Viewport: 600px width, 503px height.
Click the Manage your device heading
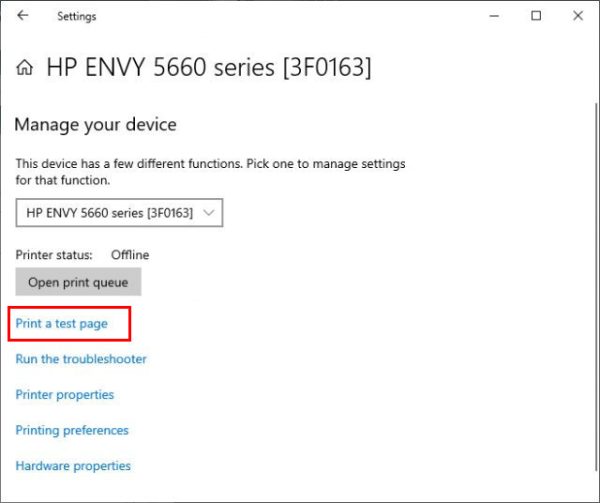click(95, 125)
